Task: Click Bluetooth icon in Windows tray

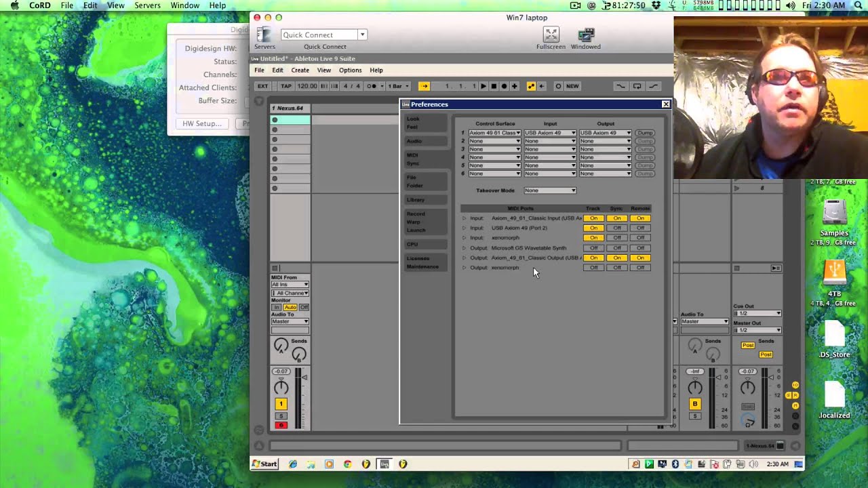Action: (x=675, y=464)
